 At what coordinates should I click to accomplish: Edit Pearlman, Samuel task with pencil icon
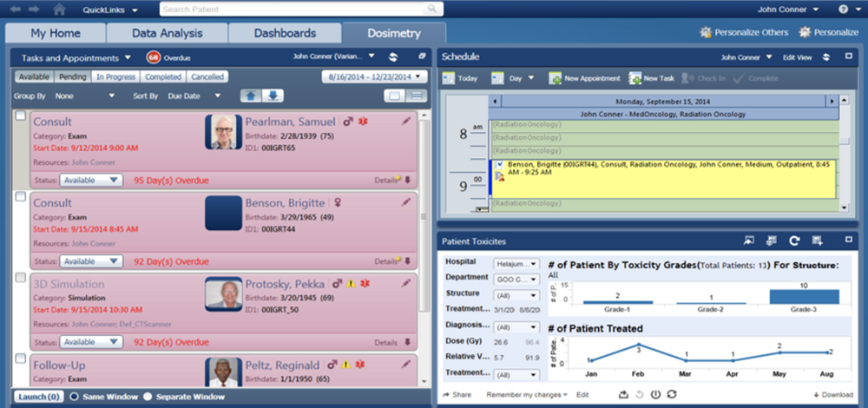click(406, 122)
